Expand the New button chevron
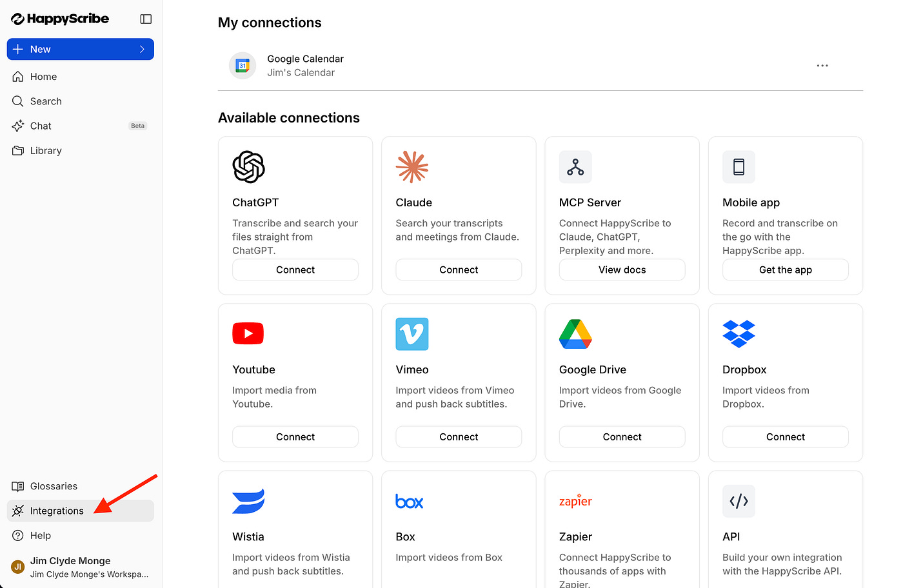This screenshot has width=903, height=588. [x=143, y=49]
